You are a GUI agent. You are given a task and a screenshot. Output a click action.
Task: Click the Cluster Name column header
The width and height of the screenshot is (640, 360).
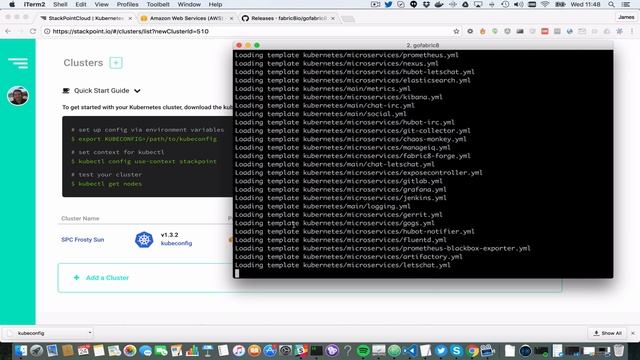tap(80, 218)
